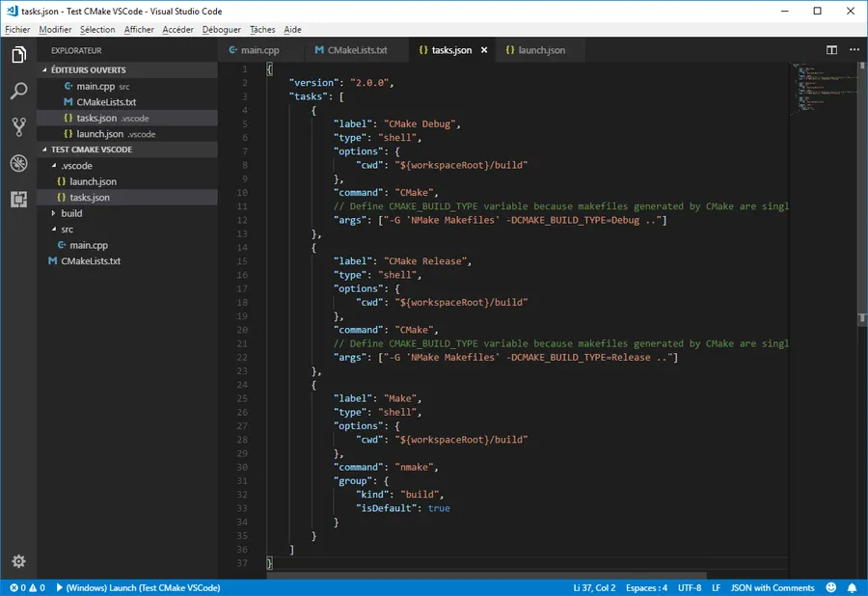The width and height of the screenshot is (868, 596).
Task: Change file encoding UTF-8
Action: click(690, 587)
